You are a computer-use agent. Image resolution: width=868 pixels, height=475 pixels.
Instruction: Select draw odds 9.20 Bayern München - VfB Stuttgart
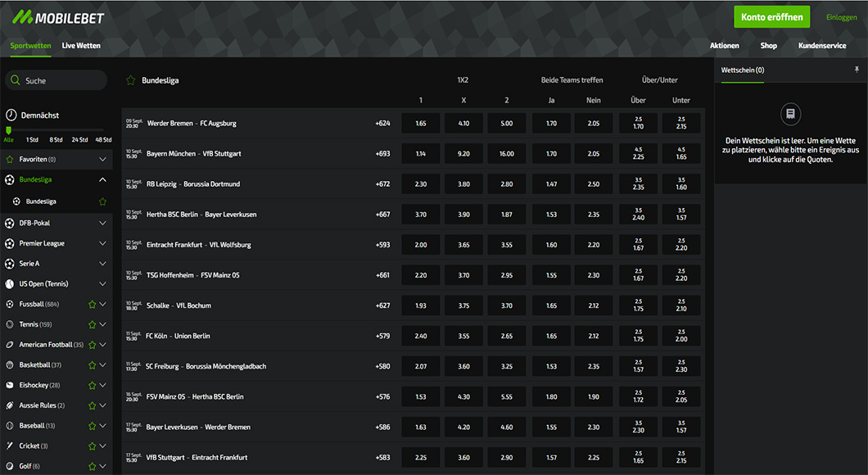click(464, 154)
